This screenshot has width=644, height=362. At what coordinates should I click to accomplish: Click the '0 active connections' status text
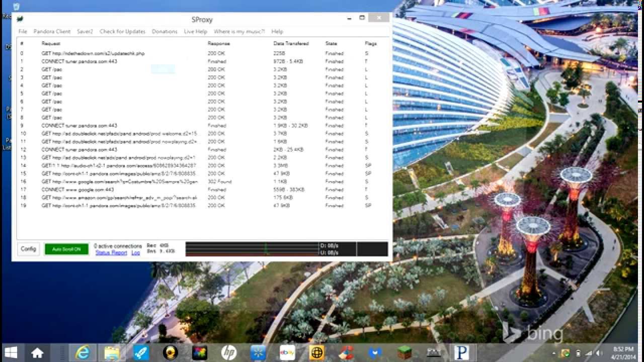pos(118,246)
